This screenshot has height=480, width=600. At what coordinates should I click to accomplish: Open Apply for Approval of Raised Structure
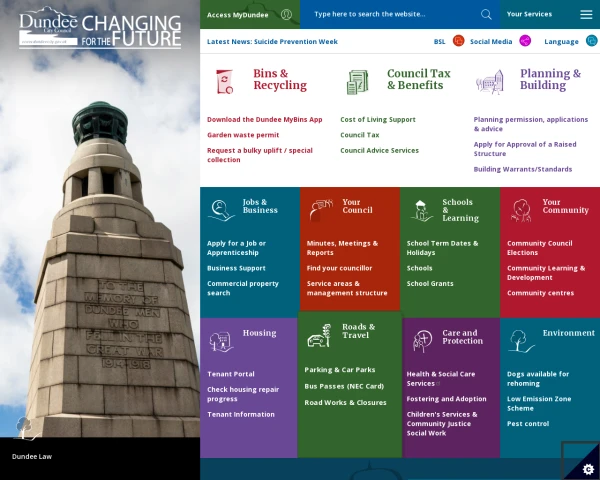525,149
